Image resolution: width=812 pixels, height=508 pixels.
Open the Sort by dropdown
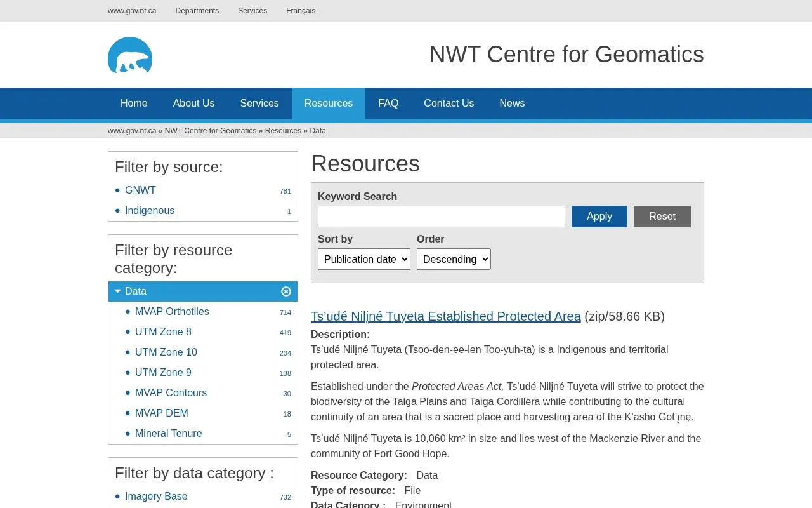(x=364, y=259)
